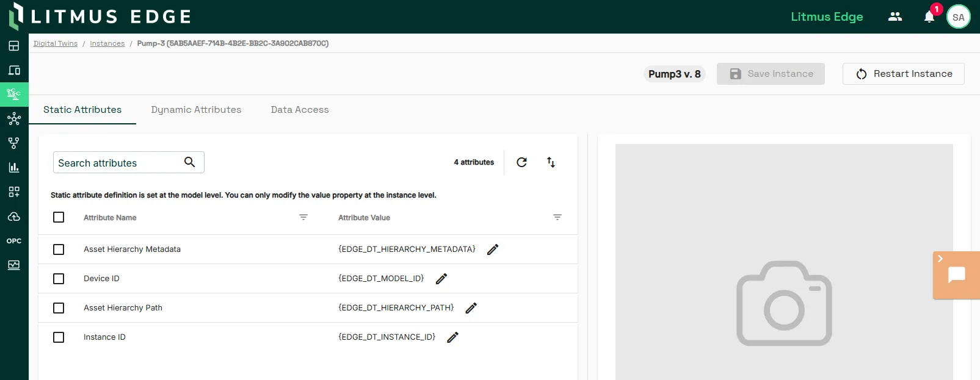Check the Instance ID row checkbox
Image resolution: width=980 pixels, height=380 pixels.
click(59, 337)
